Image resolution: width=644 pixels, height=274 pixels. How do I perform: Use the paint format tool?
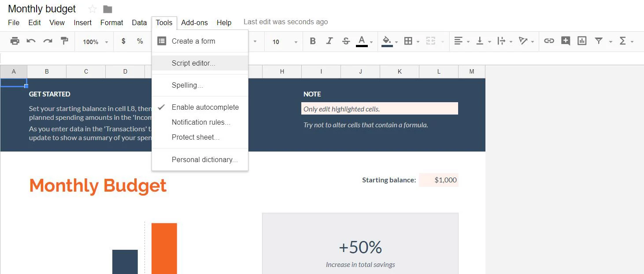(64, 41)
